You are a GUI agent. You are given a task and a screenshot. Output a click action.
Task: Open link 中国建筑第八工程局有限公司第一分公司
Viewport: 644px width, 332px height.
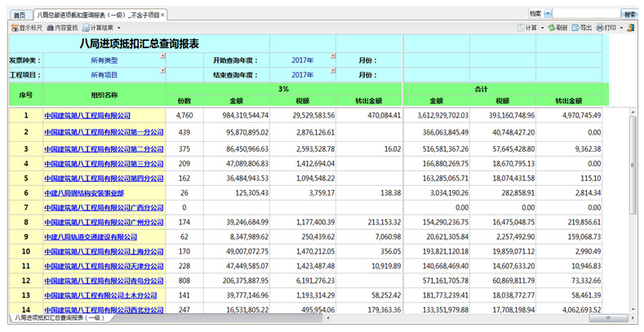click(x=104, y=132)
